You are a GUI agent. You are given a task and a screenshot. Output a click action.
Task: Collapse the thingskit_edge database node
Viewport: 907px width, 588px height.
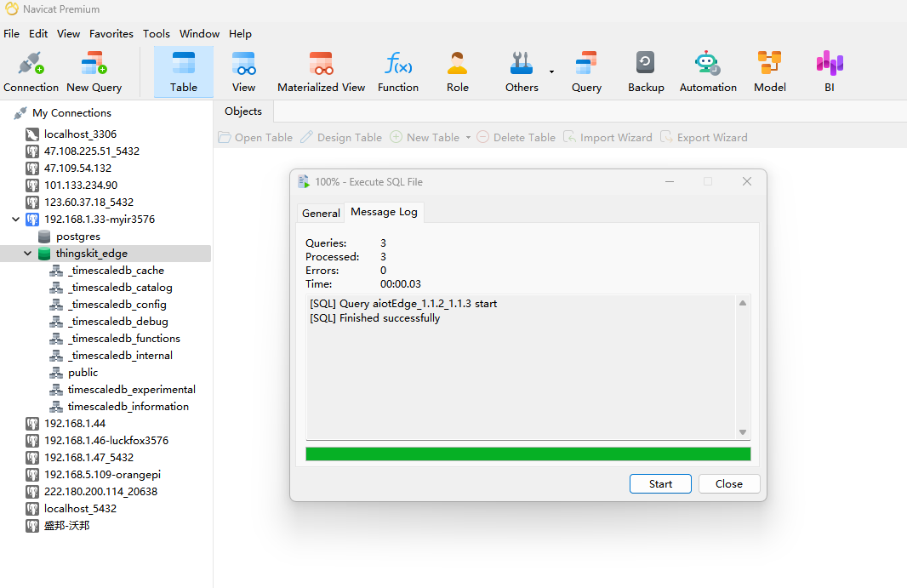27,254
